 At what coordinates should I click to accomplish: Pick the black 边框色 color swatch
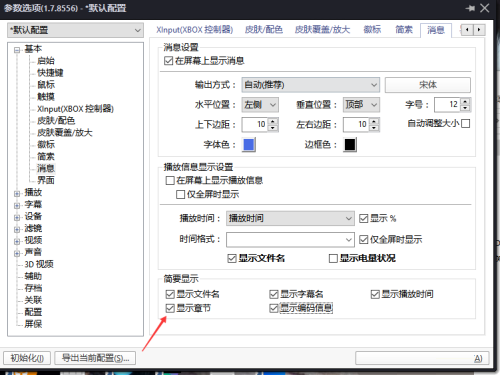[350, 145]
